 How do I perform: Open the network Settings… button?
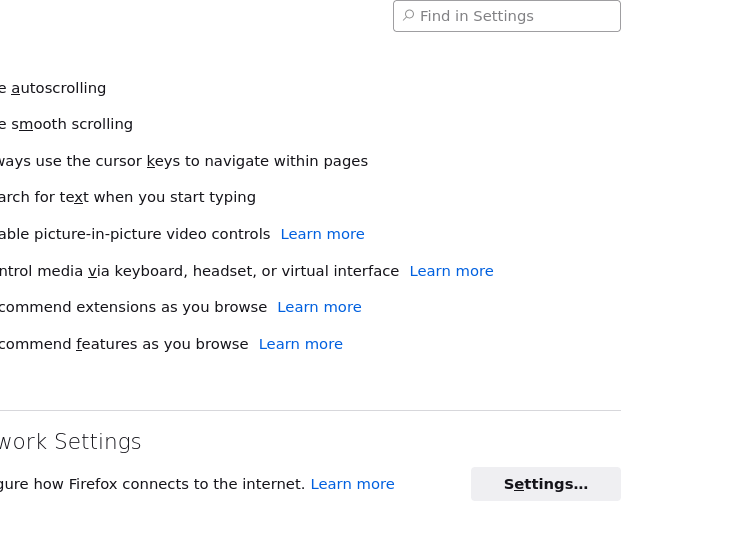pos(545,484)
